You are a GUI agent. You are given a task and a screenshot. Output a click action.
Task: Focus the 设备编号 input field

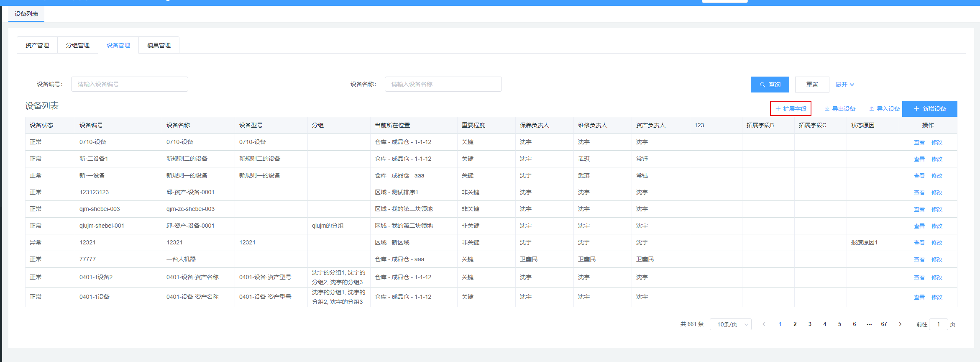tap(130, 84)
